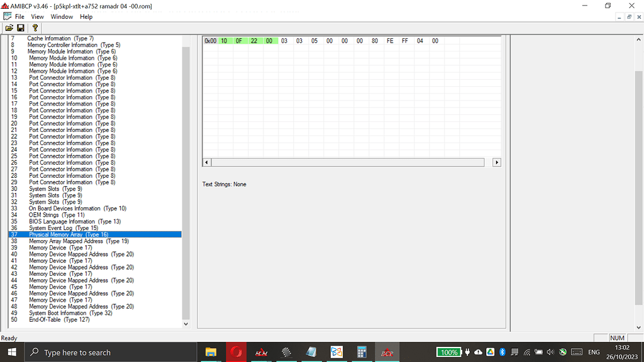Image resolution: width=644 pixels, height=362 pixels.
Task: Select End-Of-Table (Type 127) entry
Action: 59,319
